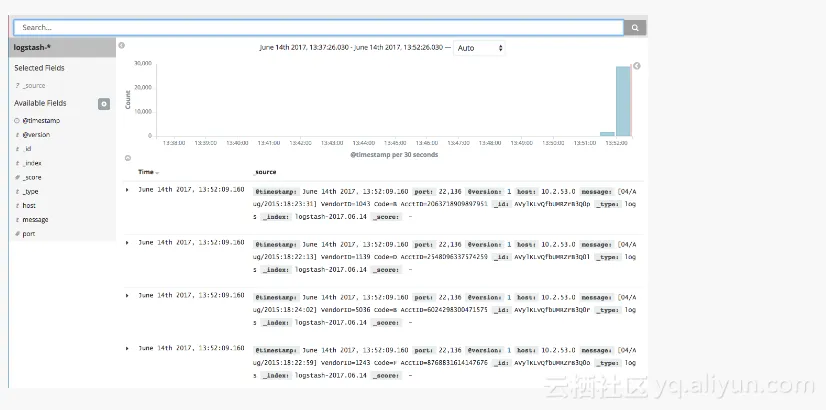Screen dimensions: 826x410
Task: Expand the first log entry row
Action: (x=127, y=190)
